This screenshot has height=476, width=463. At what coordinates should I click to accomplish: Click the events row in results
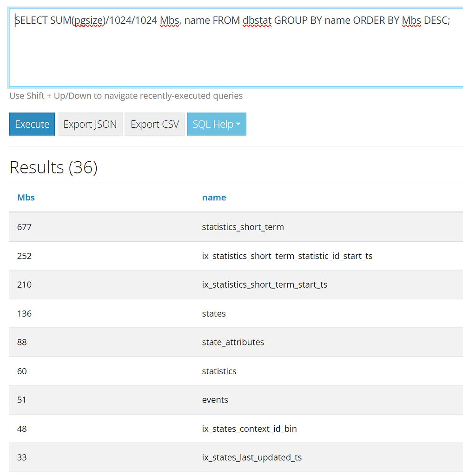pos(215,400)
